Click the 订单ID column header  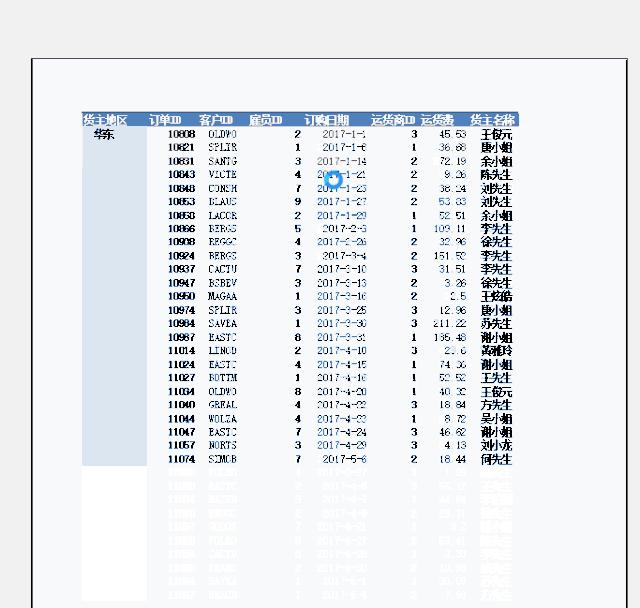click(x=165, y=120)
